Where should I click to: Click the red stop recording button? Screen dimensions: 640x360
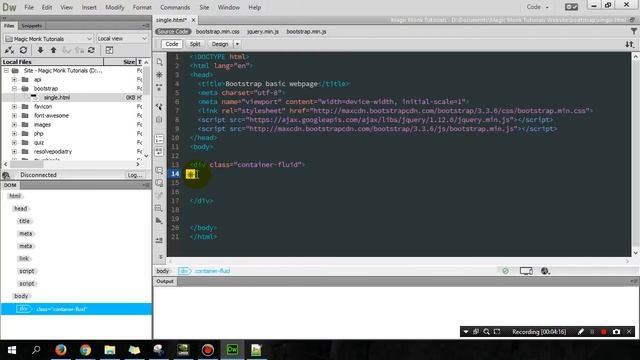pyautogui.click(x=604, y=332)
